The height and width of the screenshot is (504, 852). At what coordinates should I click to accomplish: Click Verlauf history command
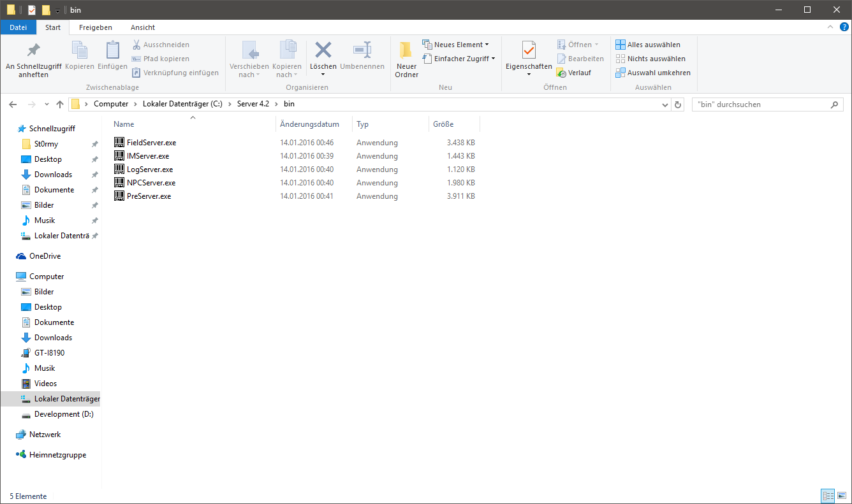(573, 73)
